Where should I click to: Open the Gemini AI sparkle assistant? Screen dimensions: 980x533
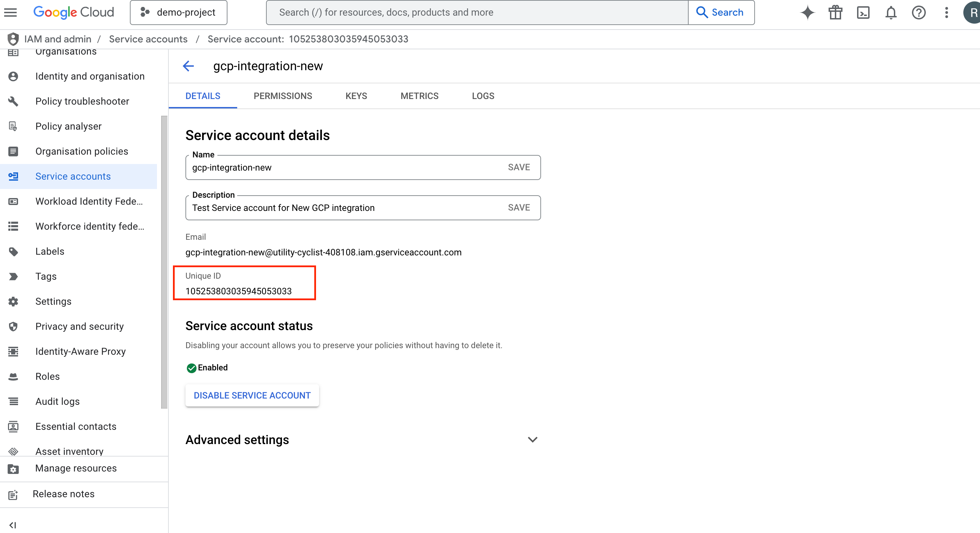point(807,13)
